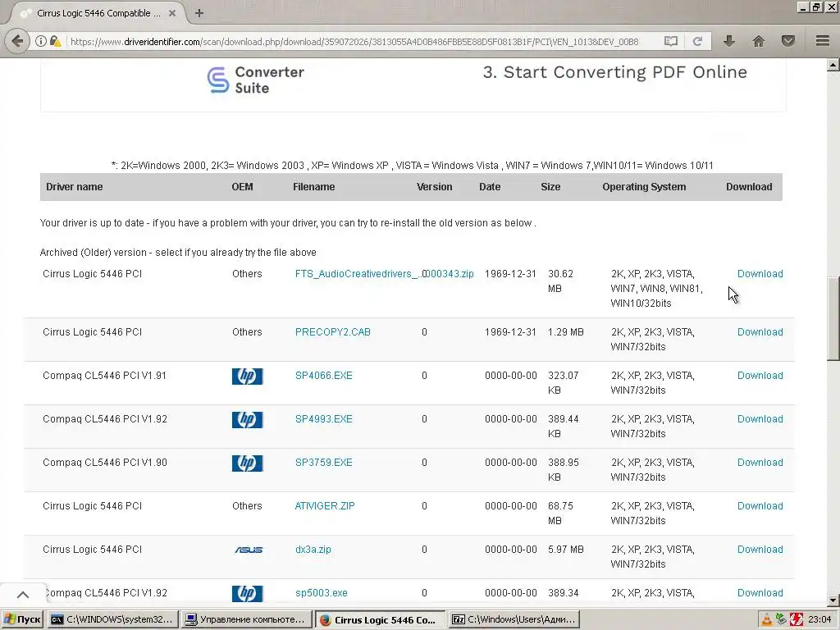Click Download for sp5003.exe
Image resolution: width=840 pixels, height=630 pixels.
tap(760, 593)
